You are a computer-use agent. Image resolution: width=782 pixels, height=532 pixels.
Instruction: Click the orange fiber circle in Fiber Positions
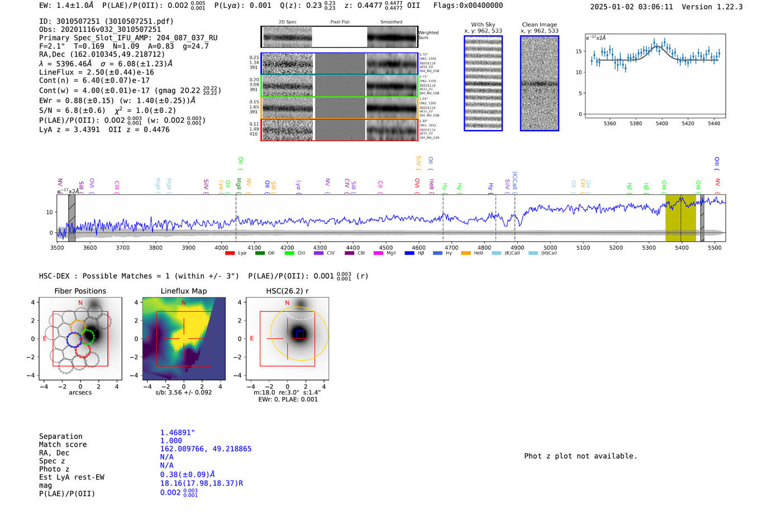[78, 328]
